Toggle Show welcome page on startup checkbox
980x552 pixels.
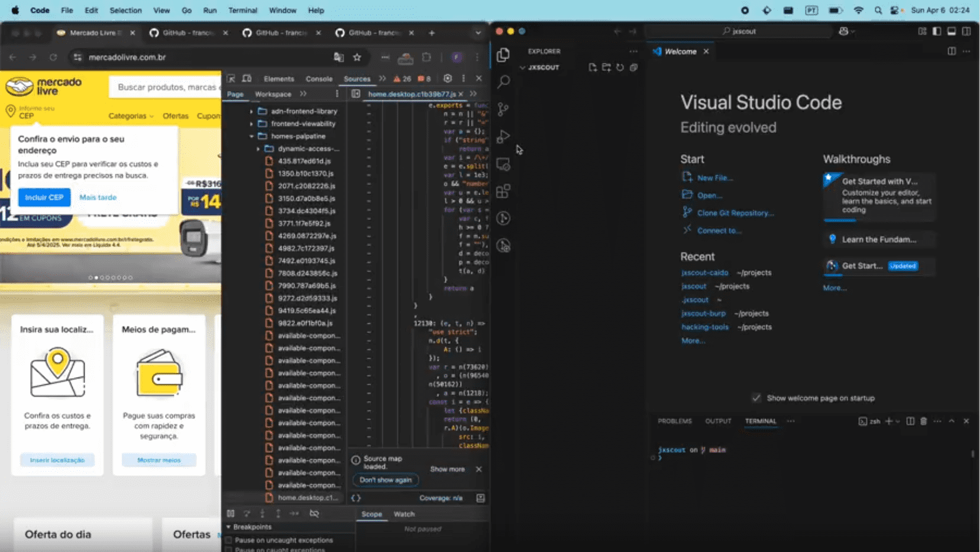tap(756, 398)
